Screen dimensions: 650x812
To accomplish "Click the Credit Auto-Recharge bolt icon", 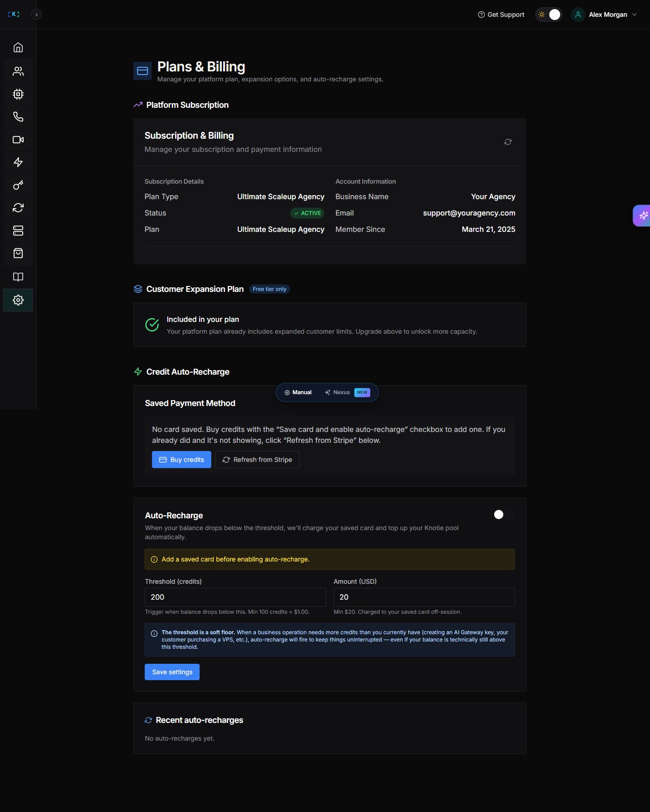I will coord(138,372).
